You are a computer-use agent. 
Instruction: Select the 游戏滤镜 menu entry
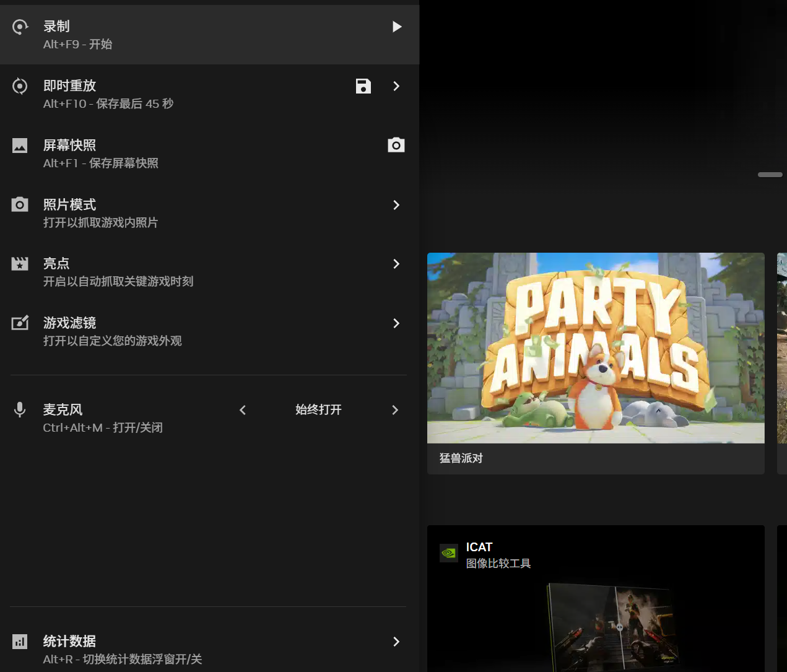[x=209, y=331]
